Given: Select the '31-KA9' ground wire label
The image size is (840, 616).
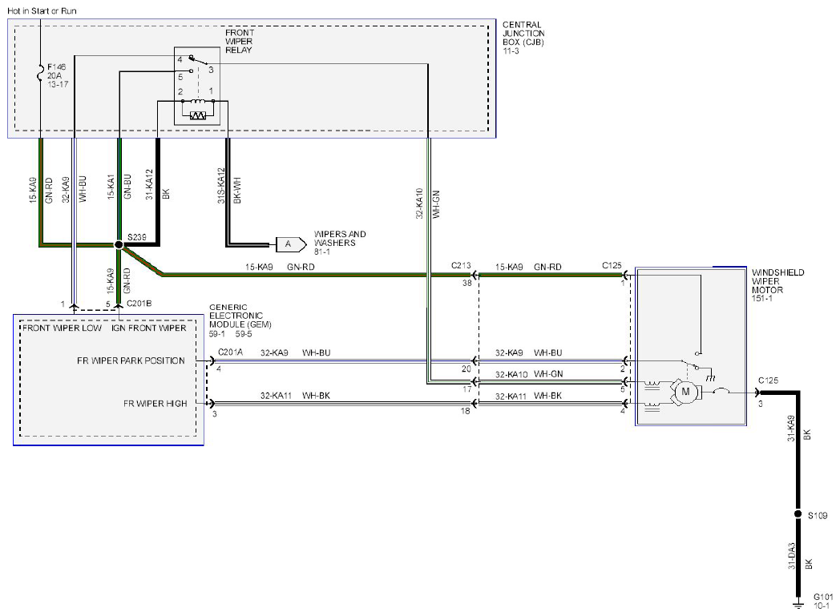Looking at the screenshot, I should 791,428.
